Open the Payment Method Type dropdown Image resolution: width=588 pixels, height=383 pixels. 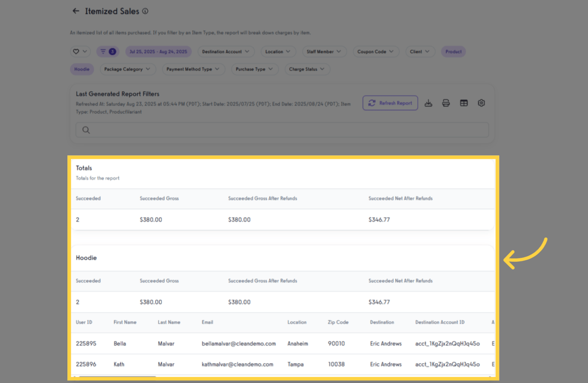pyautogui.click(x=193, y=69)
